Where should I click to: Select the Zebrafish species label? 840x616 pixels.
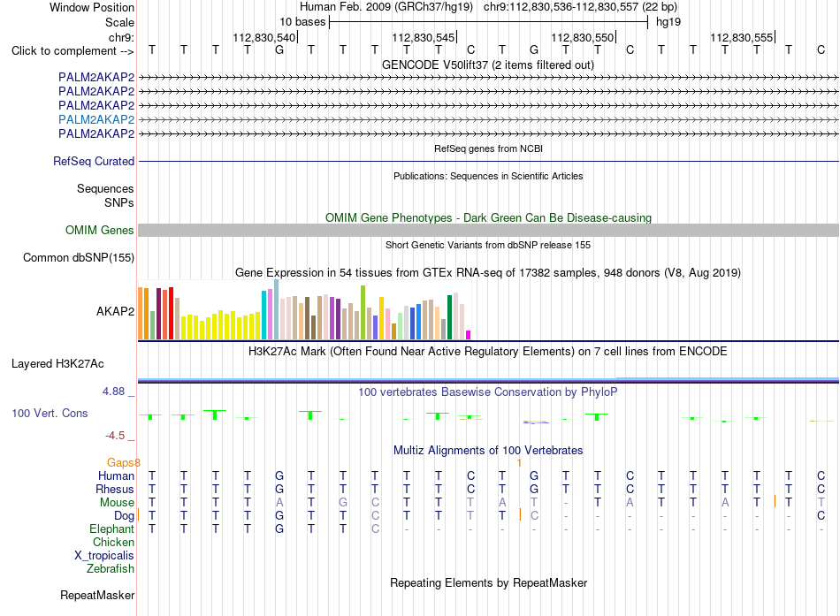(x=111, y=569)
